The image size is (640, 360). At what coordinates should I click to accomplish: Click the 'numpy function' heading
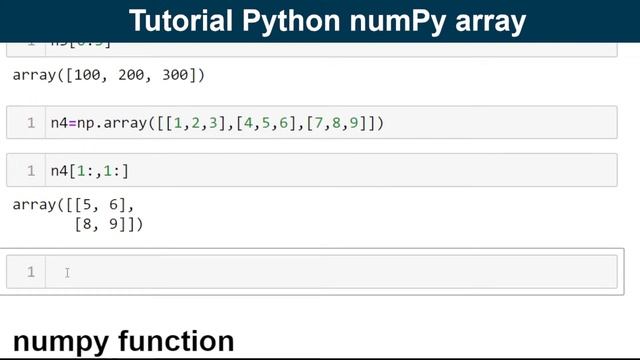124,341
